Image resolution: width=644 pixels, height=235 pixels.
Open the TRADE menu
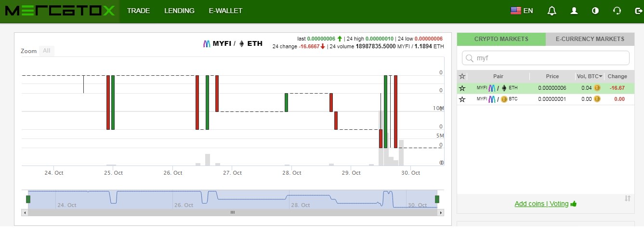(138, 11)
